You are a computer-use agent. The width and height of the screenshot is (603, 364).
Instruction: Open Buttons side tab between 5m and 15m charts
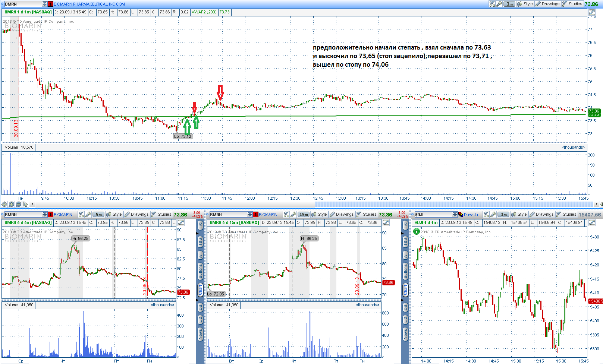(x=200, y=271)
